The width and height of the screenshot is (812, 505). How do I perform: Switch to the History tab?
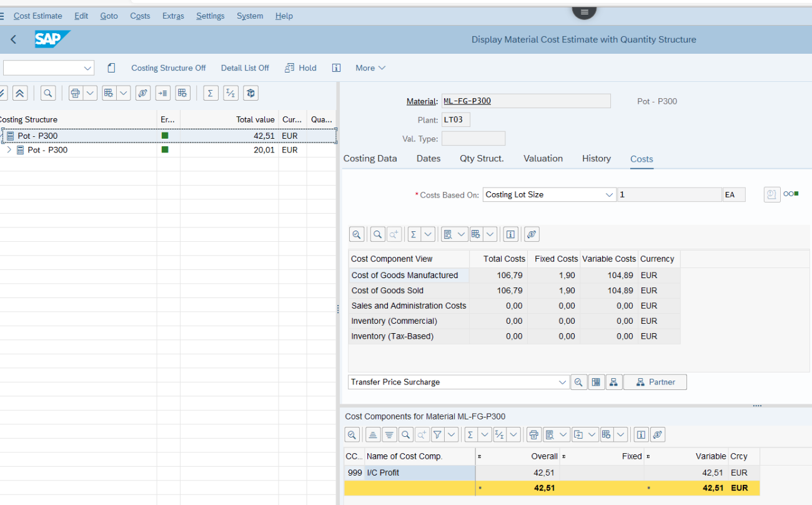[597, 159]
